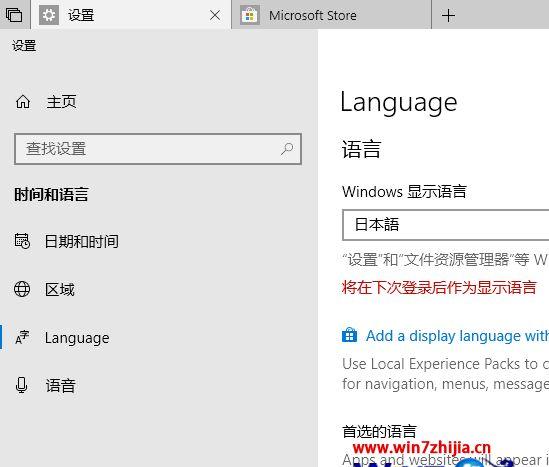Click the gear icon on 设置 tab
This screenshot has width=549, height=467.
tap(49, 15)
